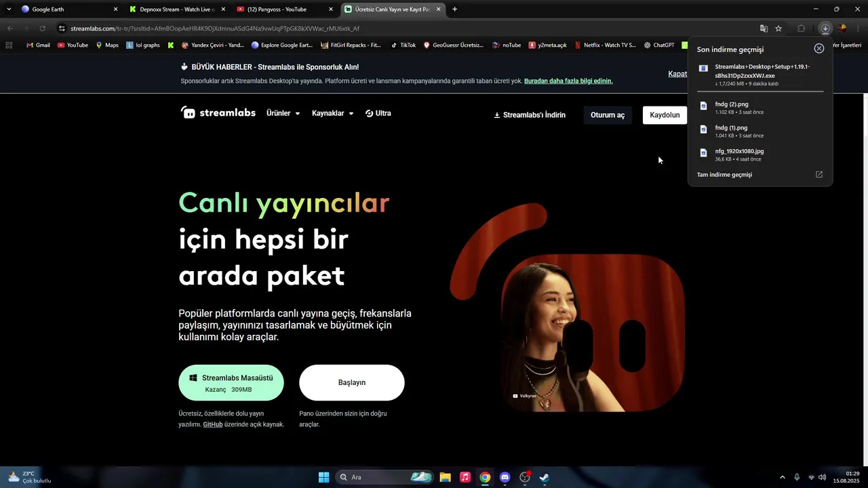
Task: Switch to the Depnoxx Stream tab
Action: pos(177,9)
